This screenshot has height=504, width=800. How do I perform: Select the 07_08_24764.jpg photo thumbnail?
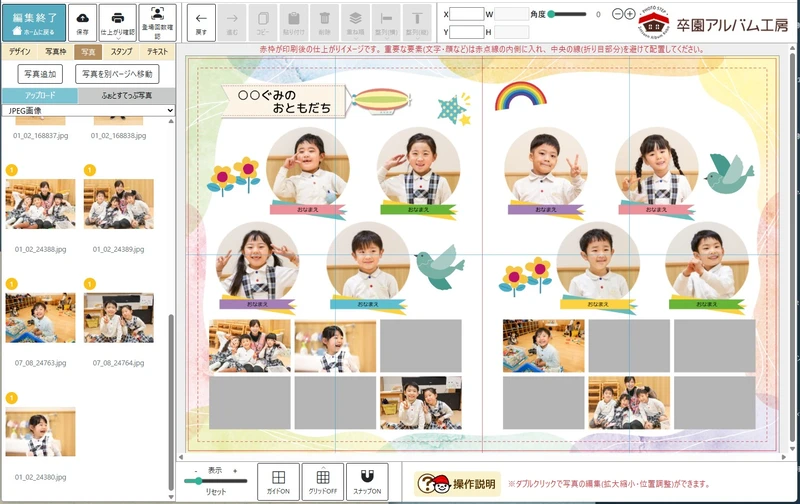pos(119,319)
